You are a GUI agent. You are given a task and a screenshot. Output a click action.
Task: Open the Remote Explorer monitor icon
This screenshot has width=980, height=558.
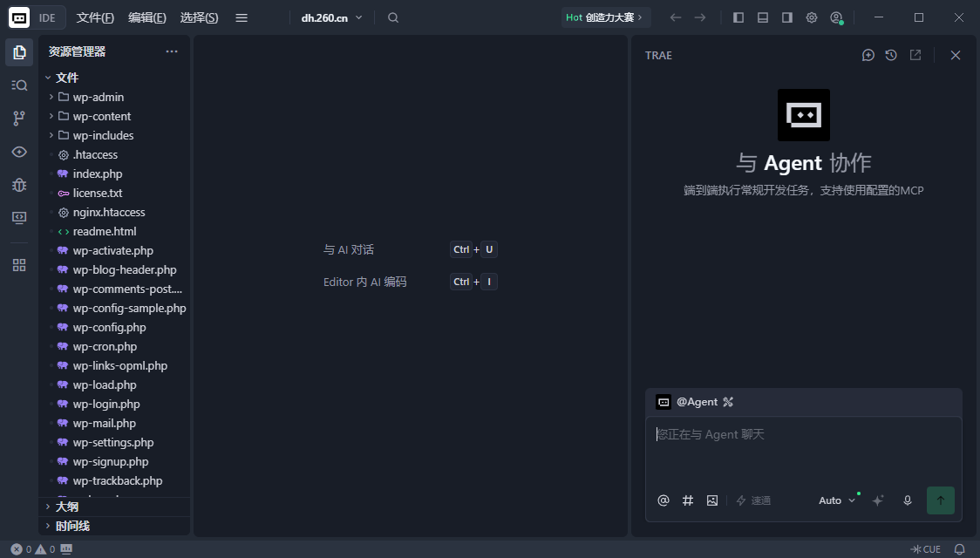(19, 217)
